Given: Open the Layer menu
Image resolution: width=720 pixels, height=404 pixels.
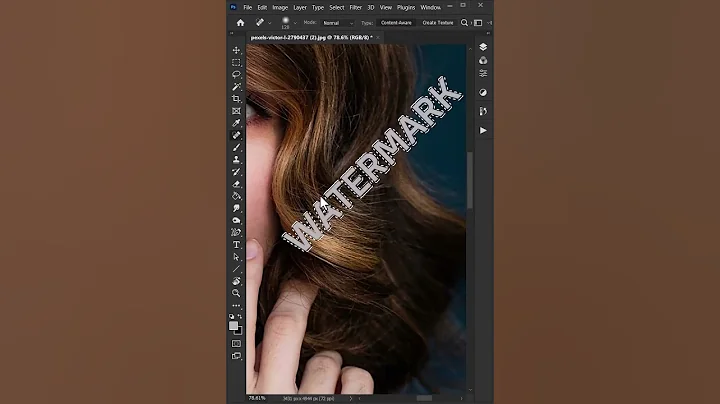Looking at the screenshot, I should pyautogui.click(x=300, y=7).
